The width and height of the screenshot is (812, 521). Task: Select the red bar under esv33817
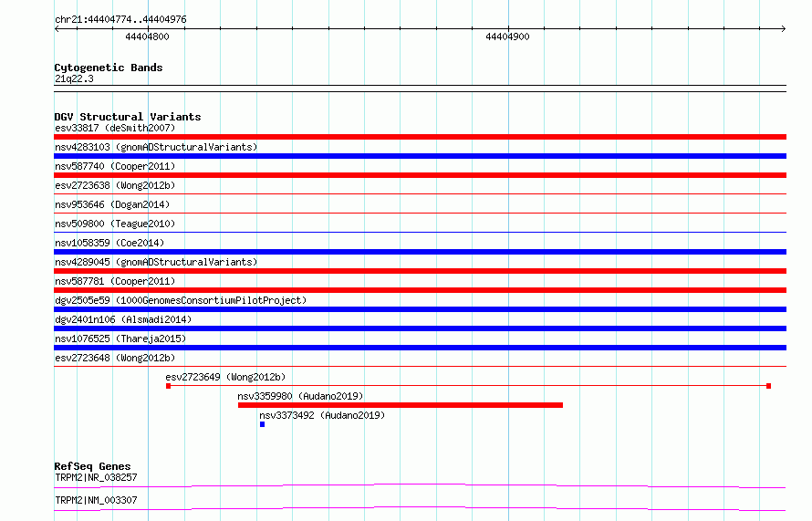(x=420, y=137)
